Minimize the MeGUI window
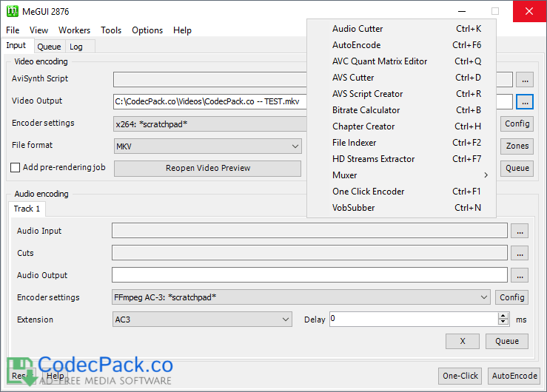Viewport: 547px width, 392px height. [x=462, y=11]
